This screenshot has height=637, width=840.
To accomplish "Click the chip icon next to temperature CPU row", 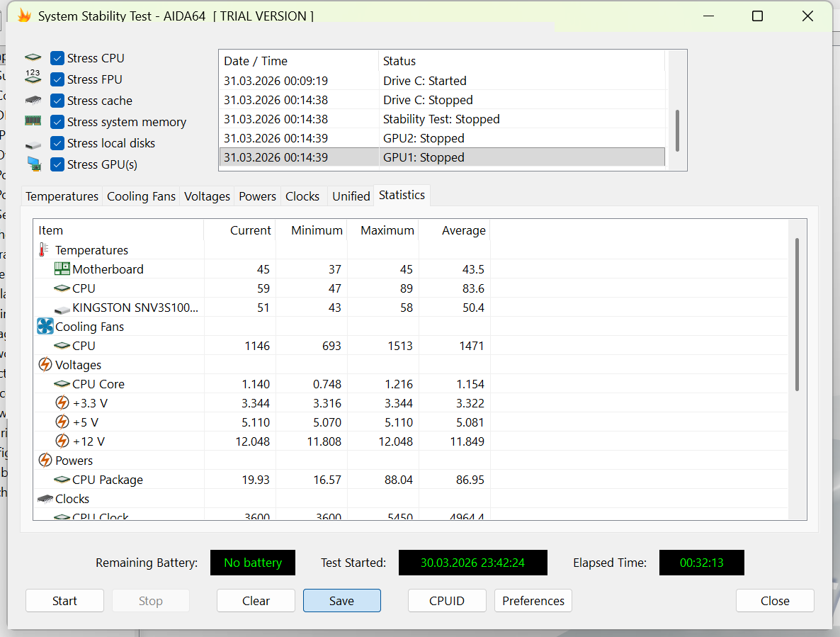I will click(x=62, y=288).
